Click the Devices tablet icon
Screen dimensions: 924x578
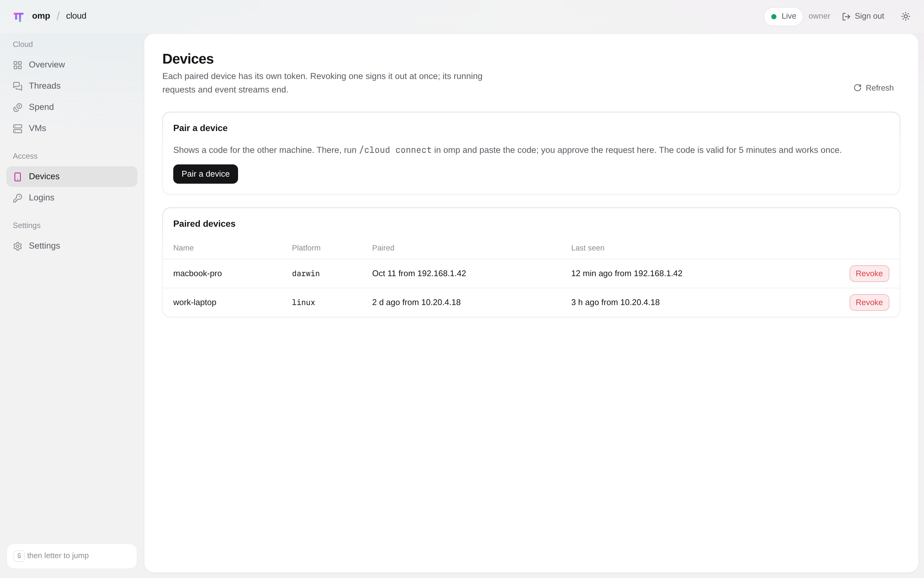pyautogui.click(x=18, y=177)
